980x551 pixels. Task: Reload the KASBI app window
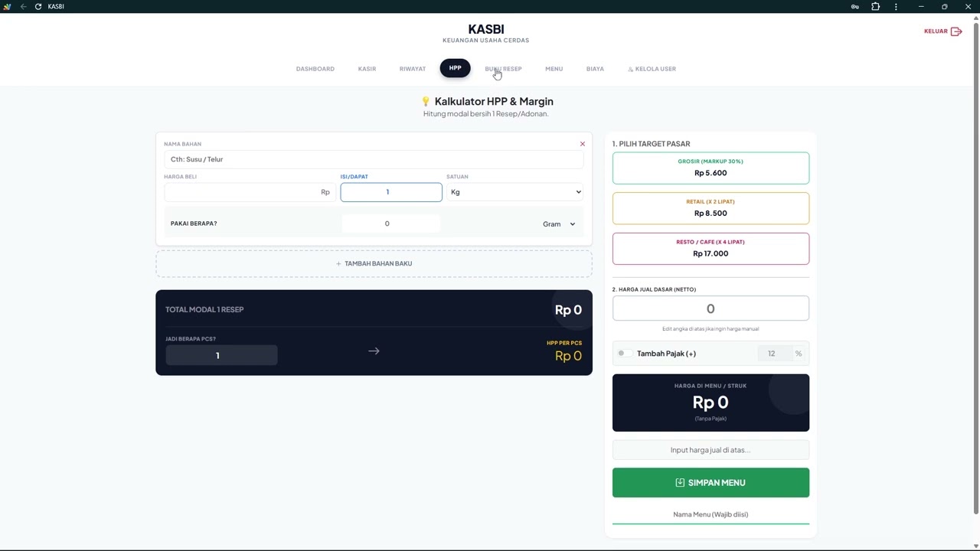[x=38, y=6]
